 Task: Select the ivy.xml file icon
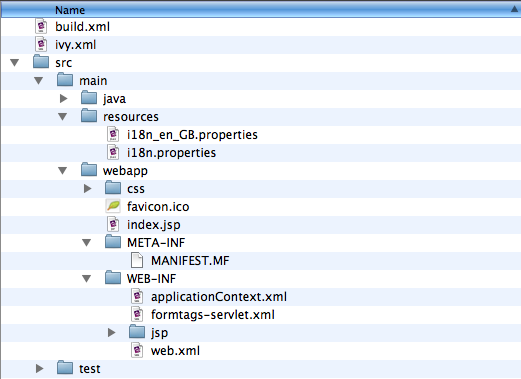tap(41, 44)
